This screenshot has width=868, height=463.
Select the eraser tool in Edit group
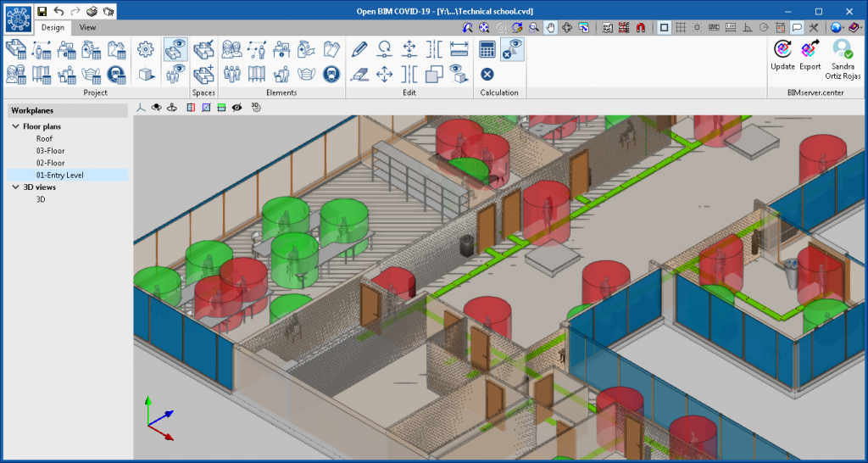[359, 75]
